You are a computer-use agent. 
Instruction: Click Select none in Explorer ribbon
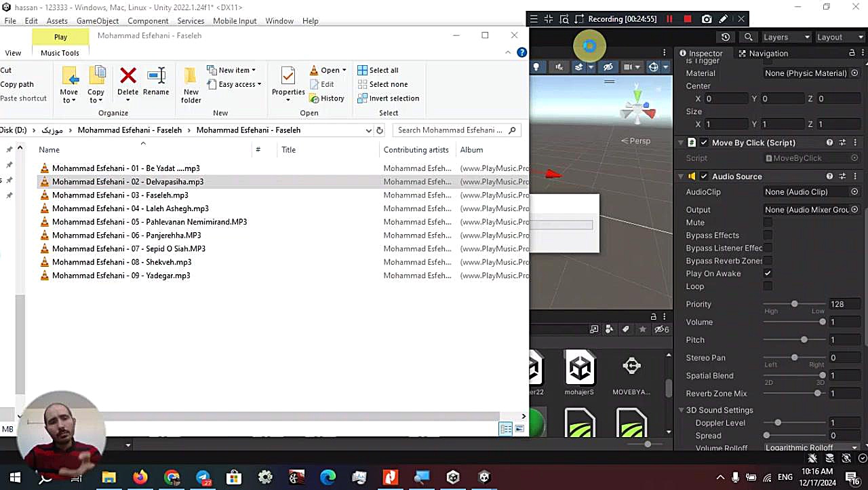[x=382, y=84]
